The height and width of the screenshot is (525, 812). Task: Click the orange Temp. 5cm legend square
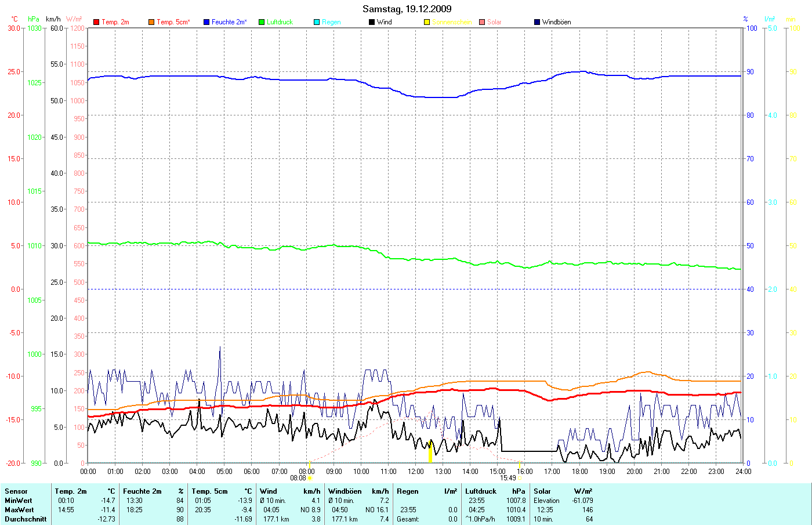click(151, 22)
